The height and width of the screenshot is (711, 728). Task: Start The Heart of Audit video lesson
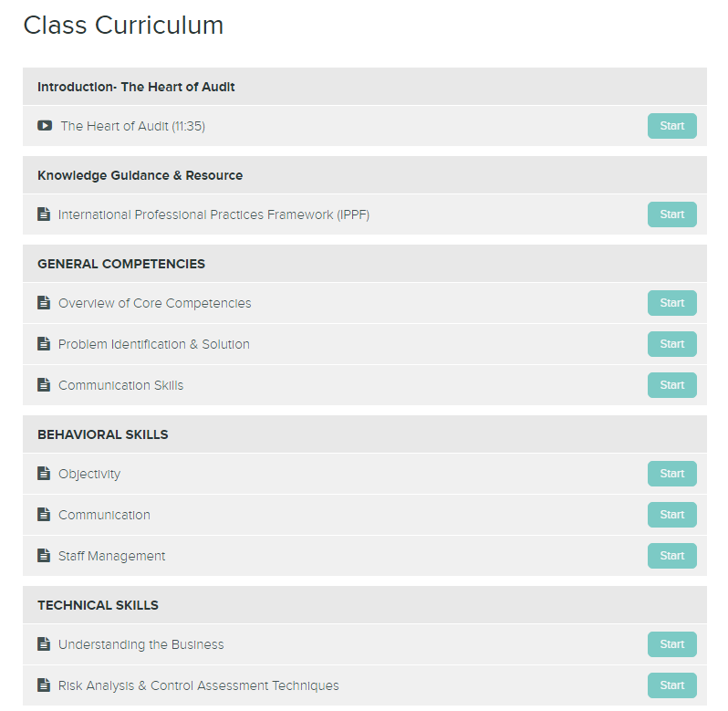tap(671, 126)
